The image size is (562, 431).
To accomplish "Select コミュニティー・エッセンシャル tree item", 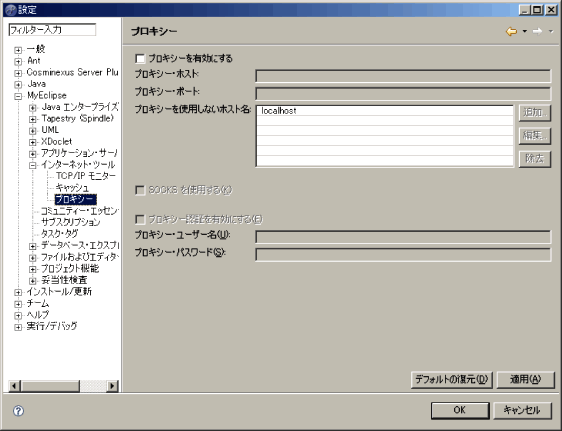I will click(x=80, y=211).
